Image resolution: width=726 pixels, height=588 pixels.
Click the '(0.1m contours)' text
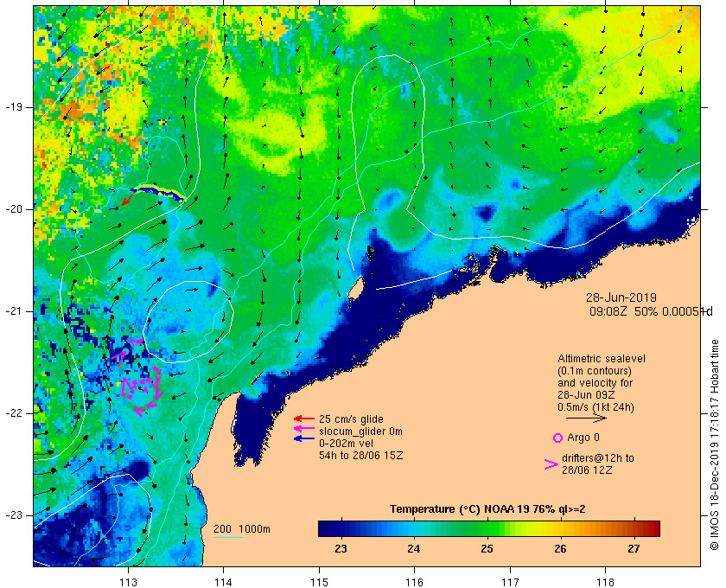pyautogui.click(x=594, y=371)
